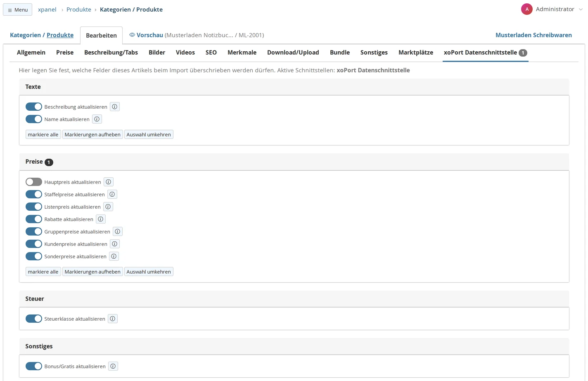Show info for Kundenpreise aktualisieren

(115, 244)
